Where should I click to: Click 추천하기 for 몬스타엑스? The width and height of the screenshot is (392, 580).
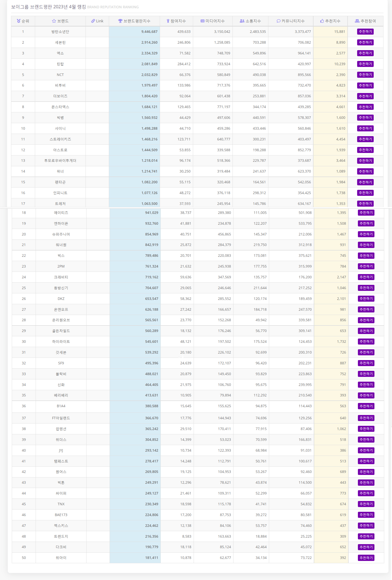(365, 107)
